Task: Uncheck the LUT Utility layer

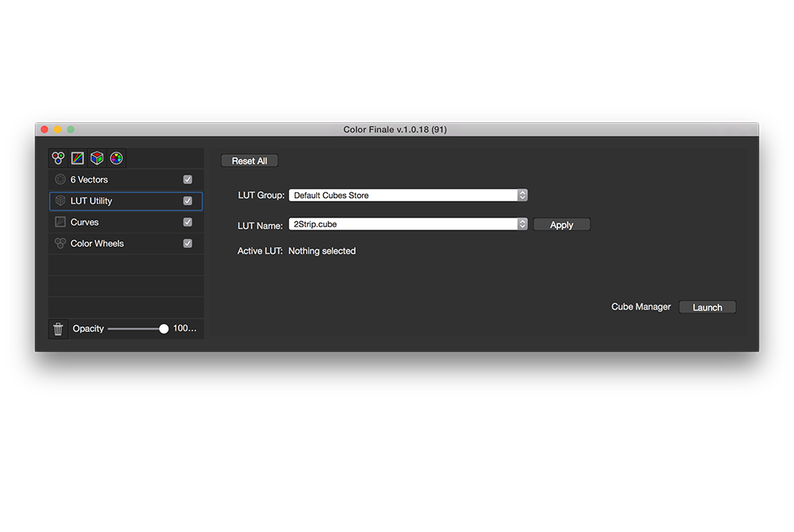Action: [187, 201]
